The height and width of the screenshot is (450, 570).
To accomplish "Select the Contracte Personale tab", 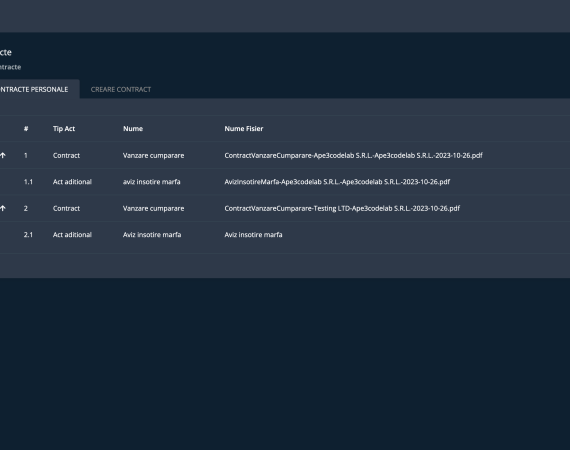I will (x=34, y=89).
